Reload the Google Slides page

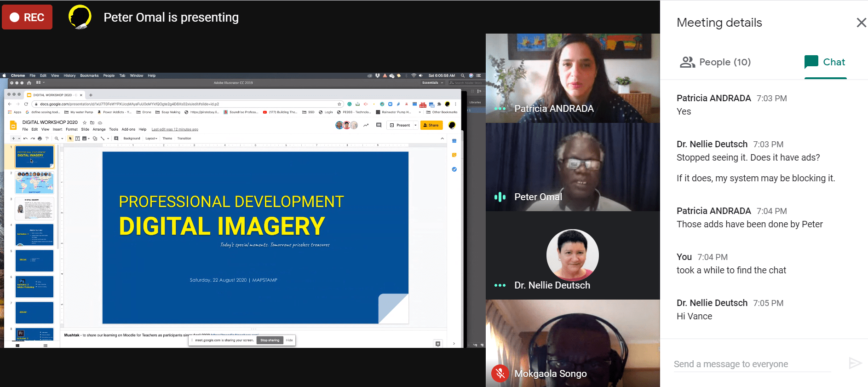(x=26, y=104)
